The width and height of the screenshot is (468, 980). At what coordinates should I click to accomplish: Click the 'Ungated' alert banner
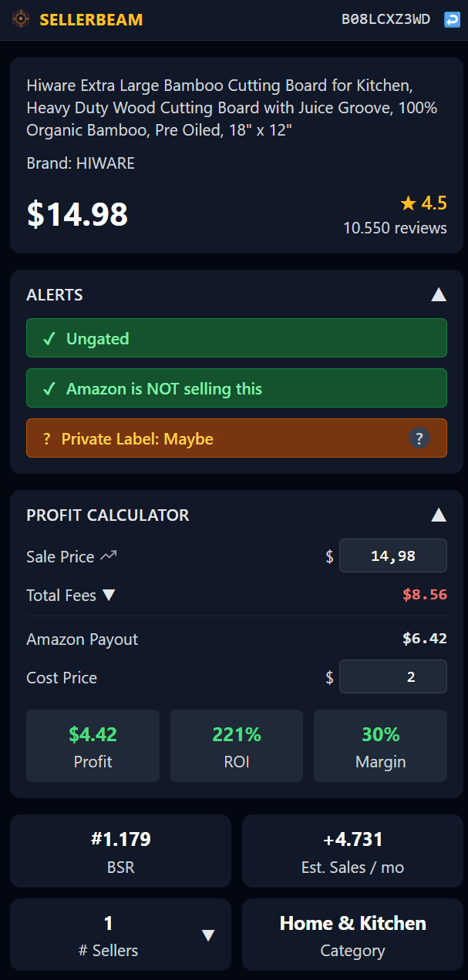pos(237,337)
